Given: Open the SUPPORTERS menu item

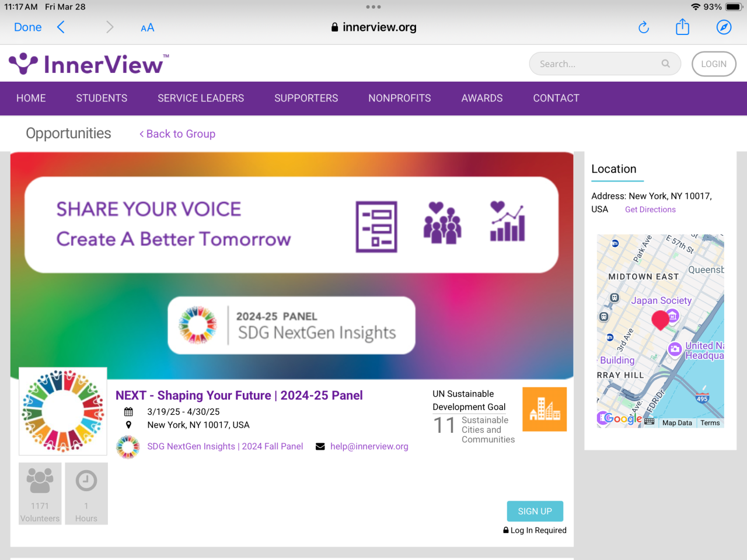Looking at the screenshot, I should tap(306, 98).
